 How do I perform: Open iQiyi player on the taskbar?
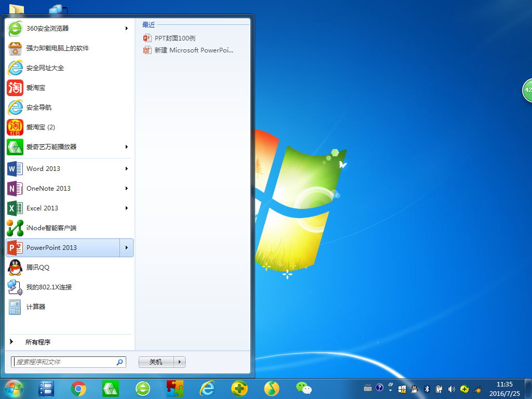[x=111, y=389]
